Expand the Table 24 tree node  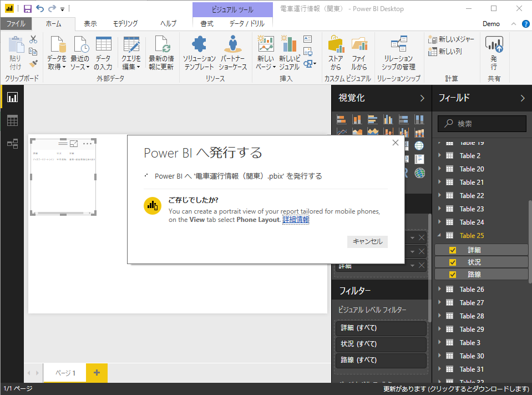pyautogui.click(x=439, y=222)
